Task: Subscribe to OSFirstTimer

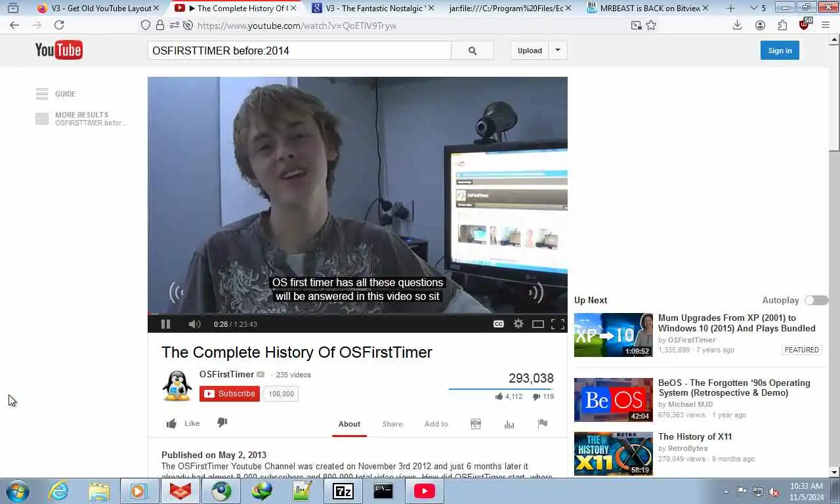Action: [x=230, y=394]
